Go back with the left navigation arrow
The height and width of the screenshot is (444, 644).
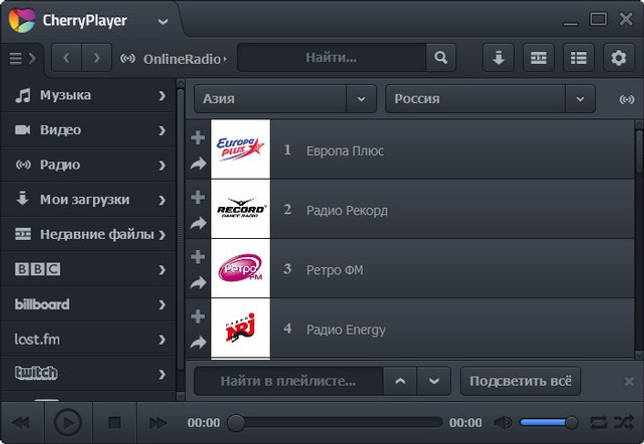coord(67,58)
